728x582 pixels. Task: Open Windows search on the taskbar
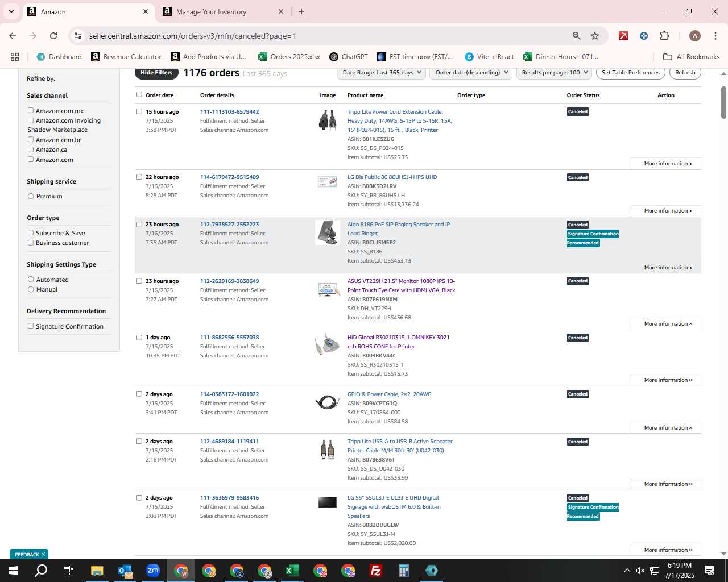[41, 571]
